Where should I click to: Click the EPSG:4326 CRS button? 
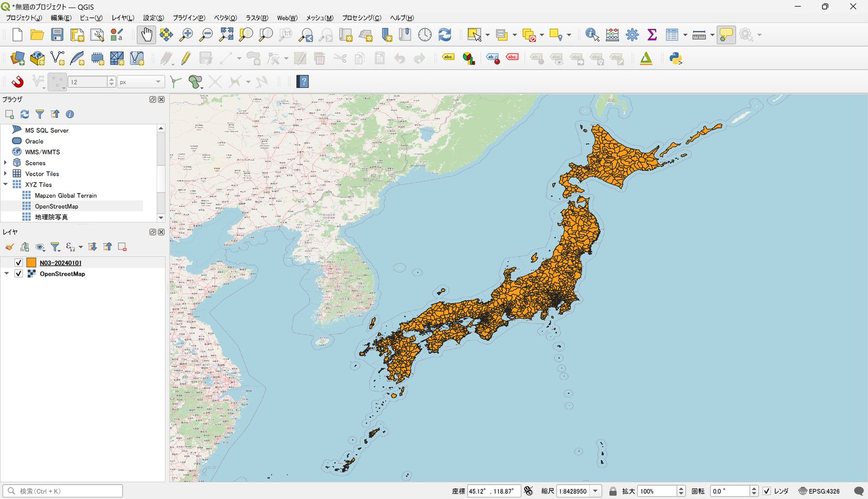tap(819, 491)
